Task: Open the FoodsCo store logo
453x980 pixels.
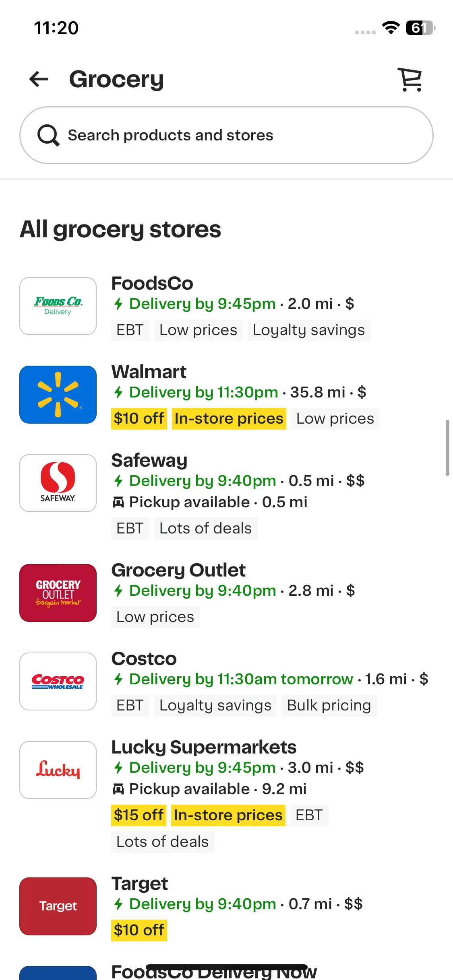Action: (58, 306)
